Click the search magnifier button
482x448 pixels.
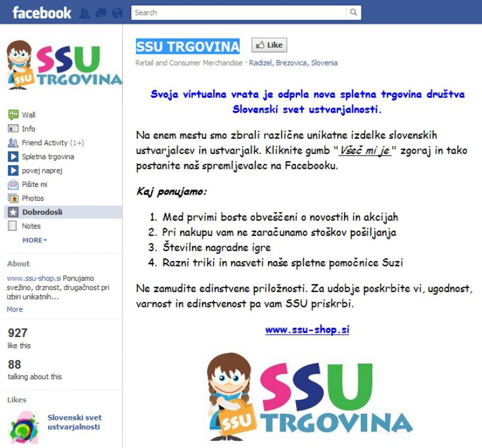(x=354, y=13)
